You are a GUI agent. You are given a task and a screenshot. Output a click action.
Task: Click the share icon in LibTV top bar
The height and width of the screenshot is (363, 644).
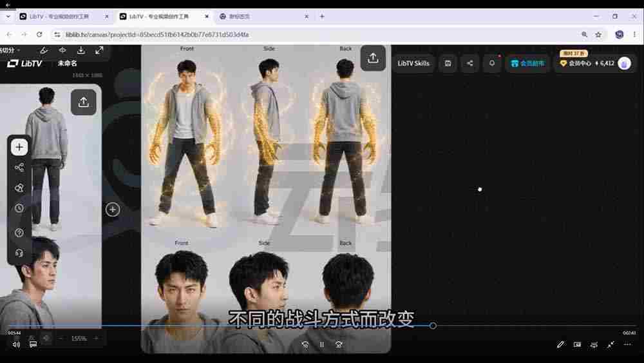pos(470,63)
